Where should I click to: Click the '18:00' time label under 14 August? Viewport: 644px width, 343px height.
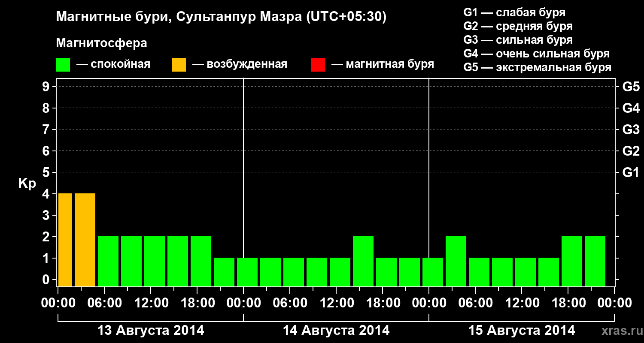pos(383,303)
